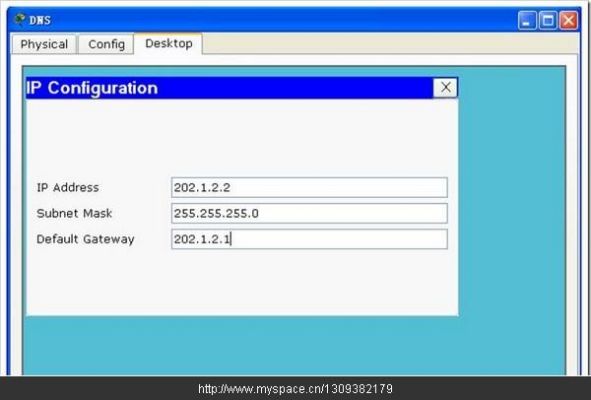Click the blue IP Configuration title bar
Viewport: 591px width, 400px height.
coord(229,88)
